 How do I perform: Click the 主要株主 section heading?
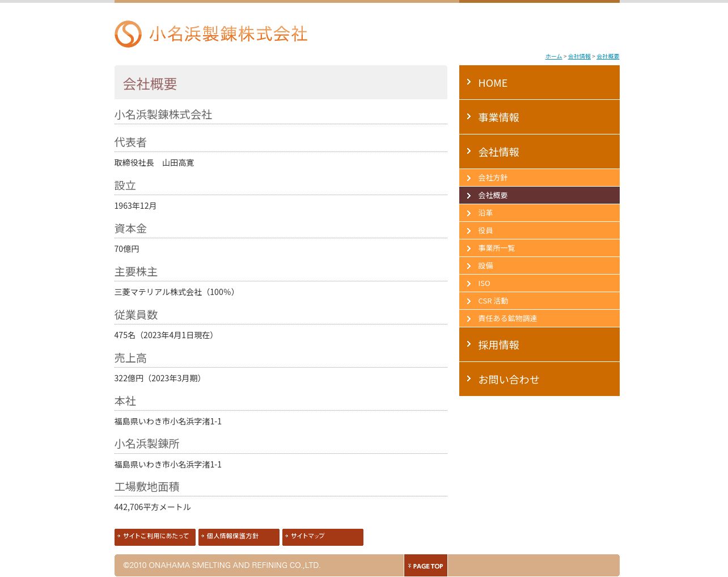136,272
